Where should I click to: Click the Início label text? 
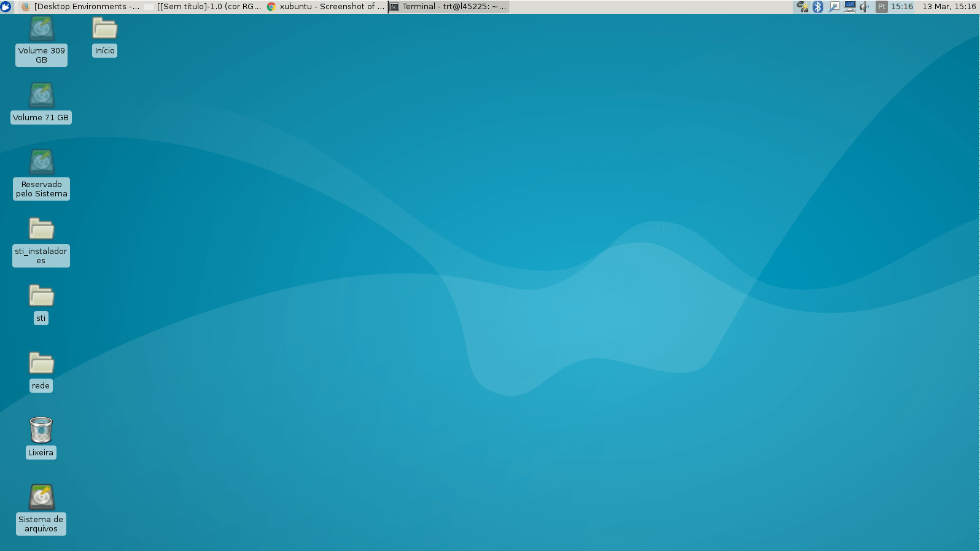coord(105,51)
